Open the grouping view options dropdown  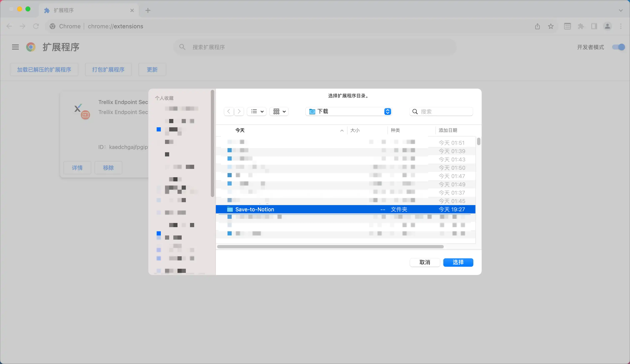click(279, 111)
